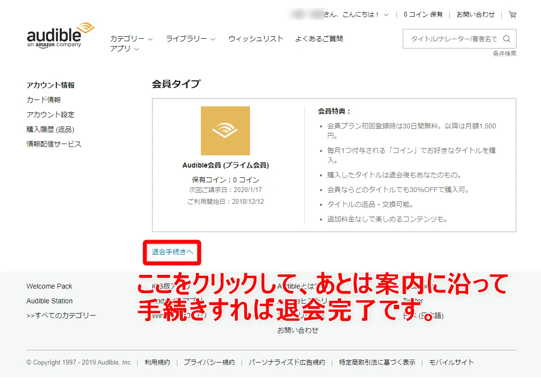Open the account greeting こんにちは dropdown

click(x=356, y=15)
